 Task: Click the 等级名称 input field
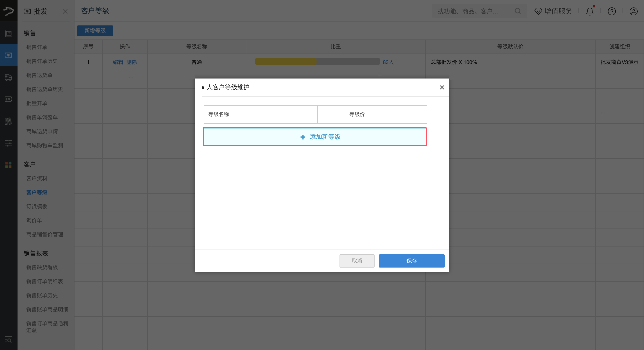tap(260, 114)
